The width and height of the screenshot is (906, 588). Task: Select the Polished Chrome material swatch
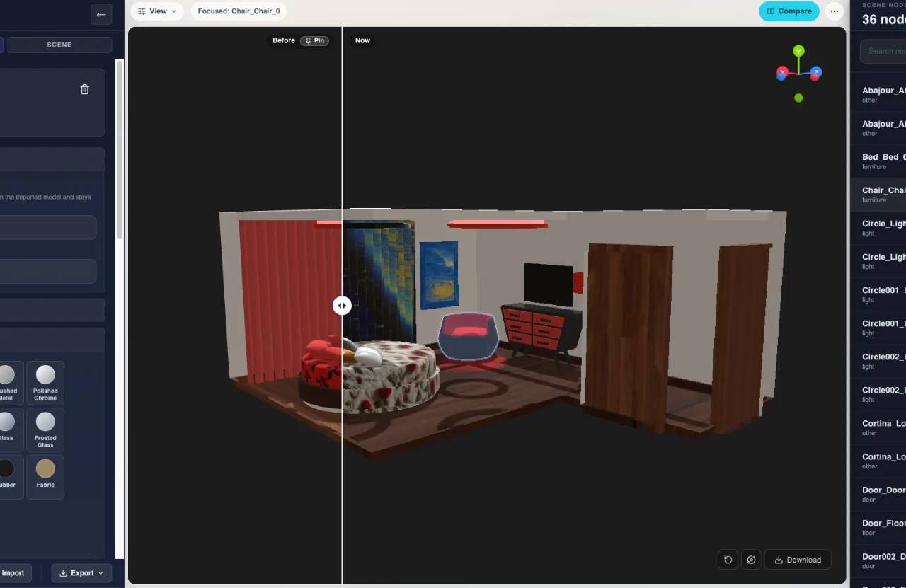pyautogui.click(x=45, y=382)
